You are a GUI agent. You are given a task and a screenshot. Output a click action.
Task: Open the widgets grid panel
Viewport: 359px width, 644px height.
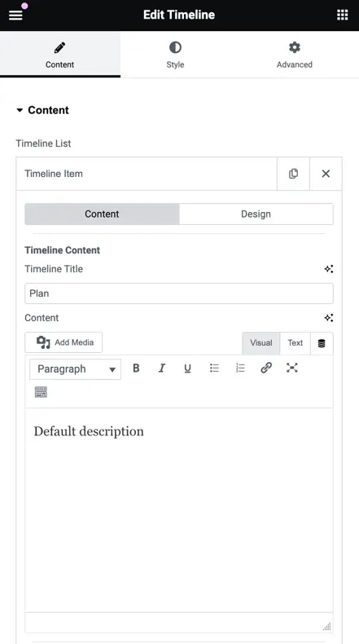342,15
